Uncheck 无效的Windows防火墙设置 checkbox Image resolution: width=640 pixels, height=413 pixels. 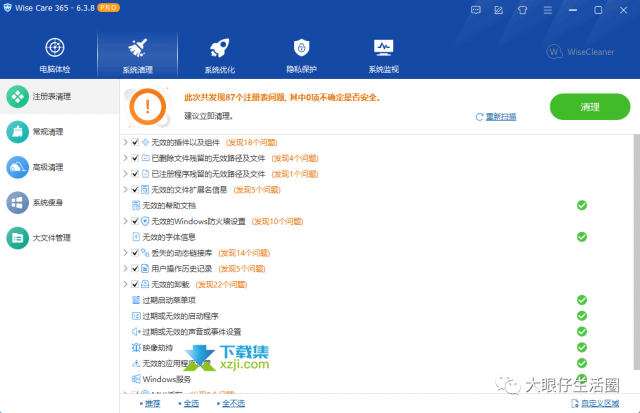click(135, 221)
